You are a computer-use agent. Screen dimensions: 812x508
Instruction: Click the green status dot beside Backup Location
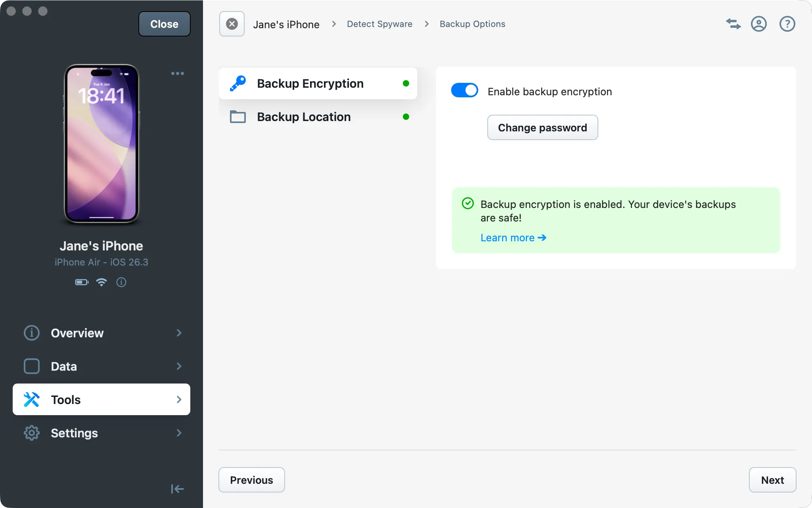coord(406,117)
